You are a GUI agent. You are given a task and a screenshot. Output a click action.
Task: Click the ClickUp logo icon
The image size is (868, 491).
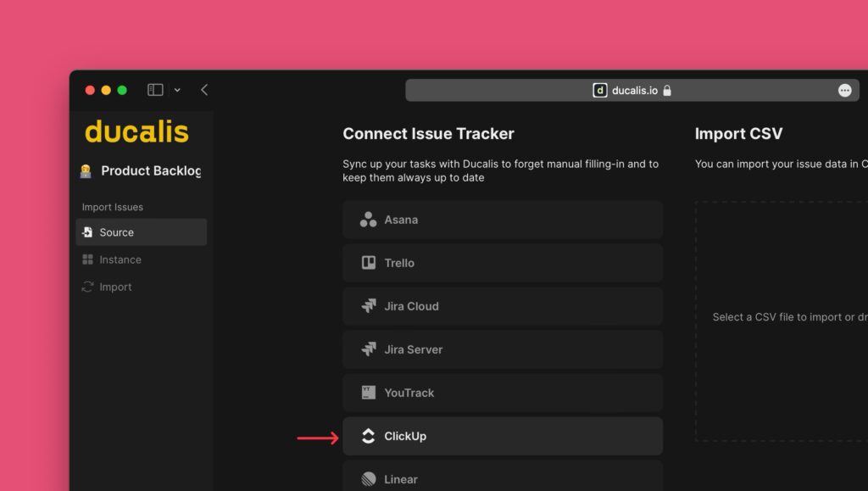(368, 436)
